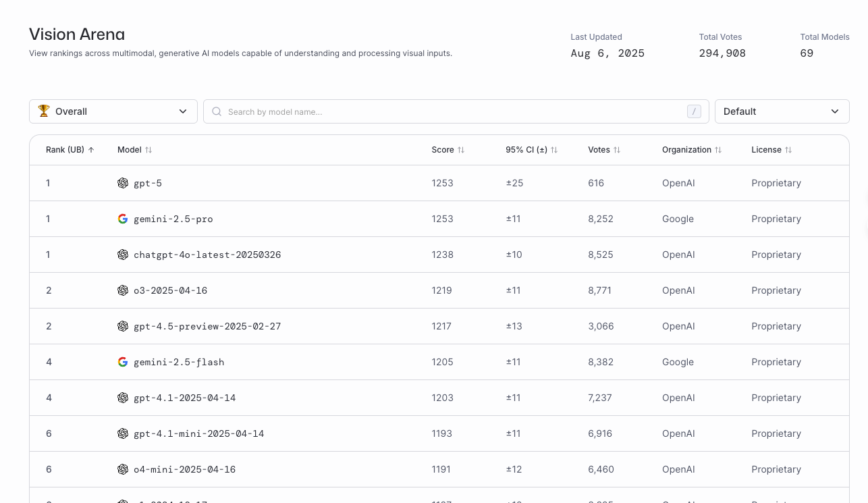Open the chatgpt-4o-latest-20250326 model name

click(207, 255)
